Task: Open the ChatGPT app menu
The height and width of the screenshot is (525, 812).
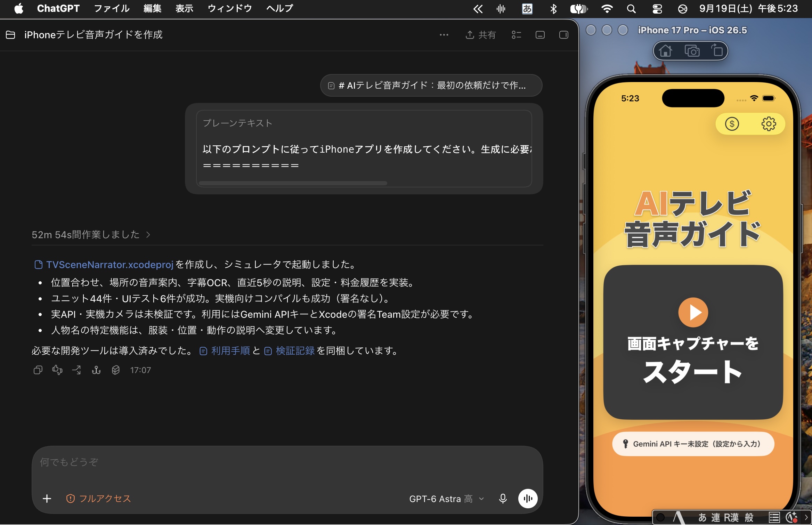Action: pyautogui.click(x=58, y=8)
